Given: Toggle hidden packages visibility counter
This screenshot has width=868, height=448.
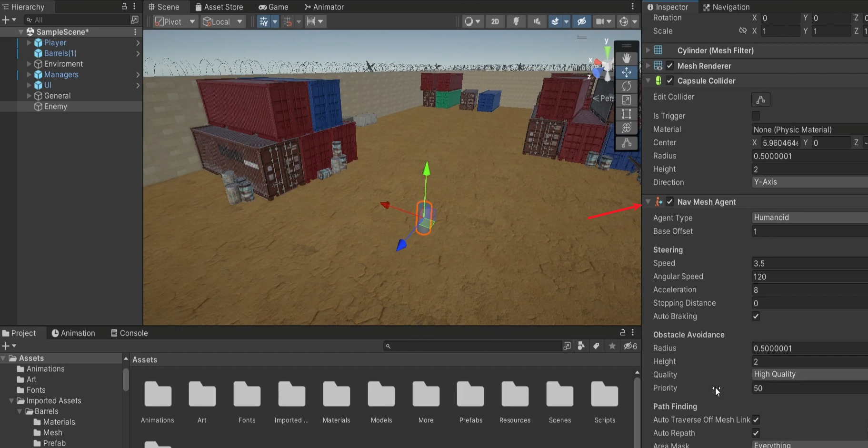Looking at the screenshot, I should [x=630, y=346].
